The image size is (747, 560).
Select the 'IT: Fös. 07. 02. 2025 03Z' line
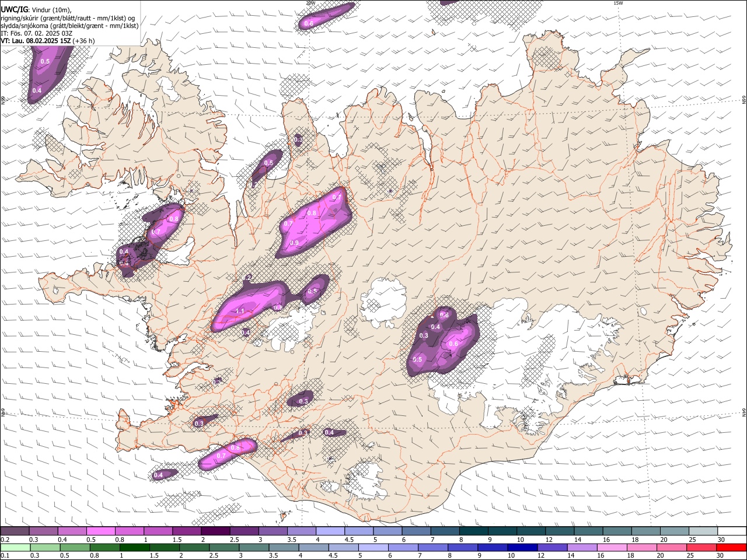(x=36, y=33)
